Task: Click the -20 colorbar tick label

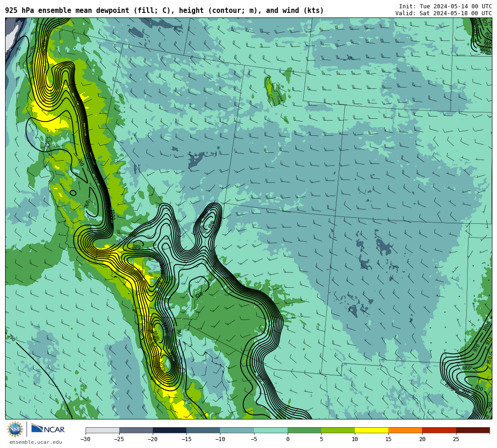Action: point(153,439)
